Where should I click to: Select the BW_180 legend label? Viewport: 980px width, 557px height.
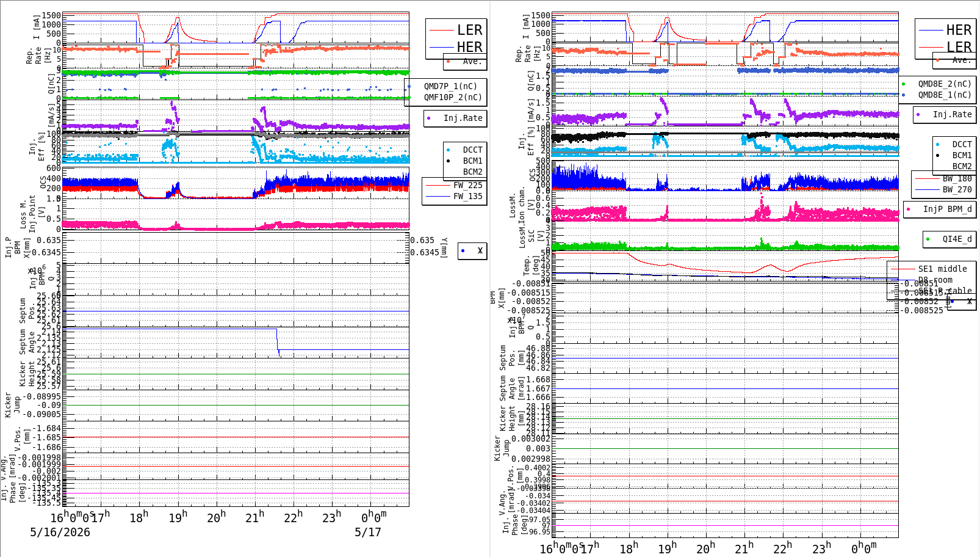(957, 178)
